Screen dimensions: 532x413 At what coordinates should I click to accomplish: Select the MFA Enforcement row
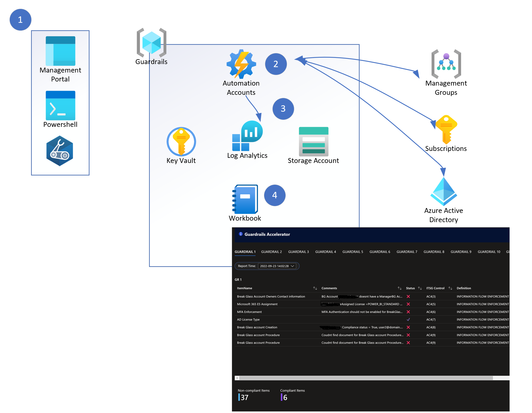click(x=249, y=312)
